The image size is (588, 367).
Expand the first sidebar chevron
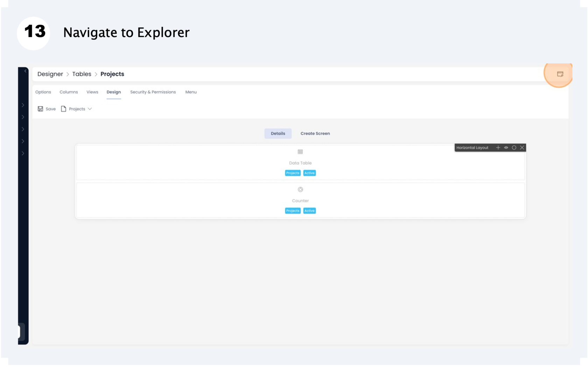tap(23, 105)
